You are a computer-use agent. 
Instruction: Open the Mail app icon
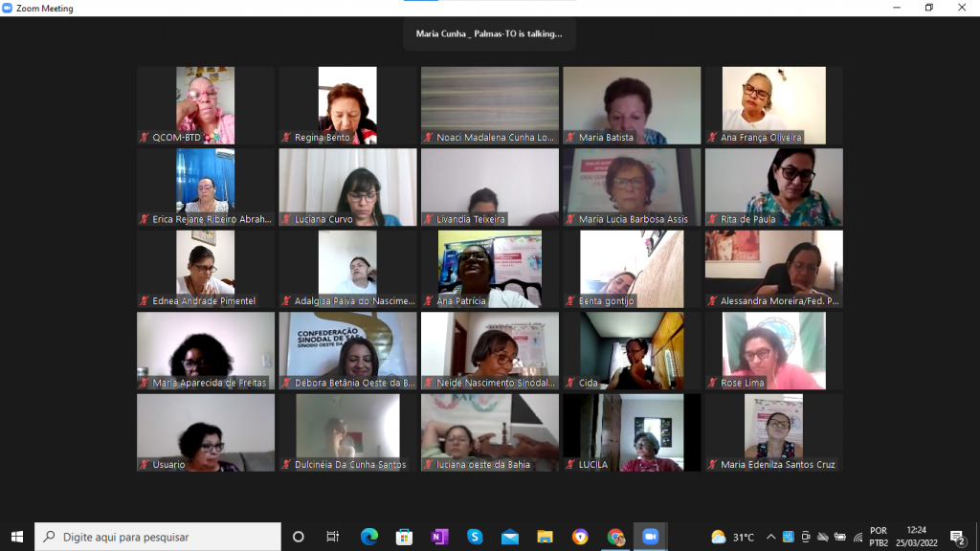[x=510, y=537]
